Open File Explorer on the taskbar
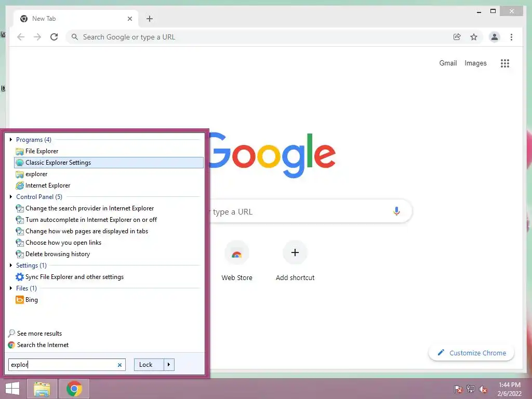Viewport: 532px width, 399px height. [42, 389]
